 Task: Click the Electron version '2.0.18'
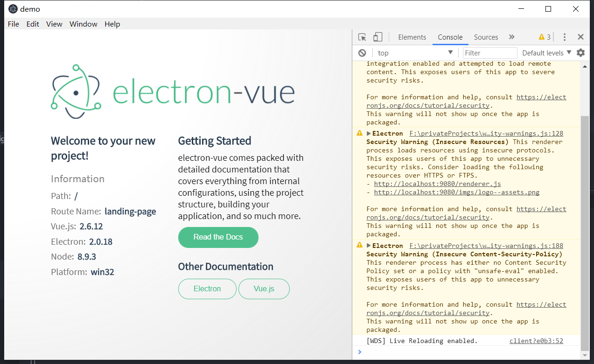(101, 242)
